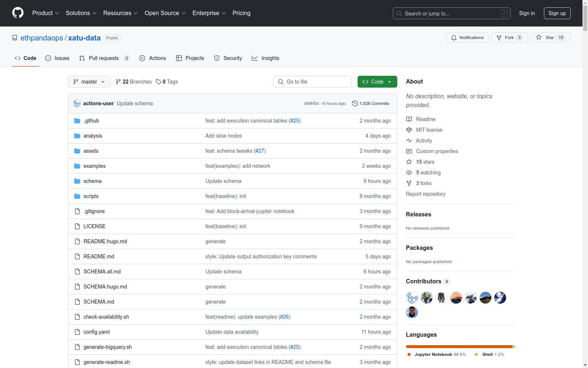Screen dimensions: 588x368
Task: Click the 3 forks sidebar icon
Action: click(x=409, y=183)
